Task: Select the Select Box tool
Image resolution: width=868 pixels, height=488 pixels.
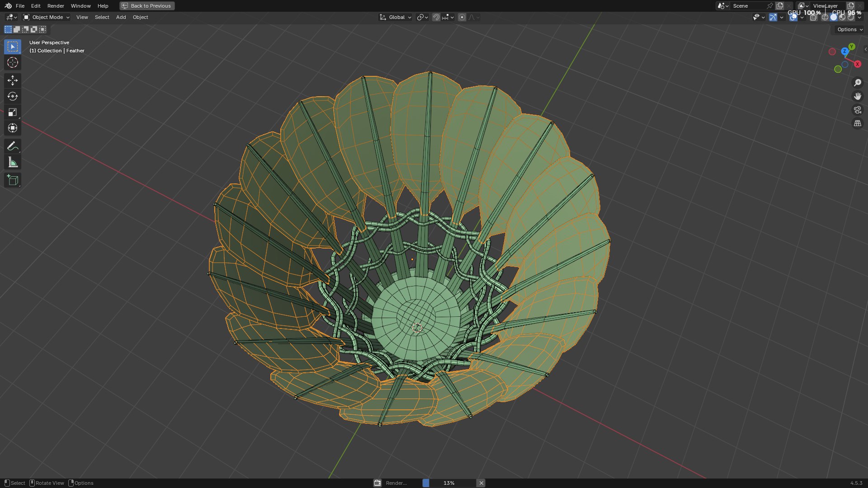Action: (x=12, y=47)
